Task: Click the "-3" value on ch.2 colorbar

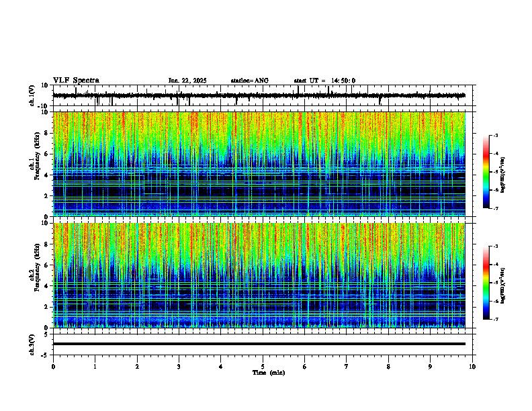Action: [x=495, y=246]
